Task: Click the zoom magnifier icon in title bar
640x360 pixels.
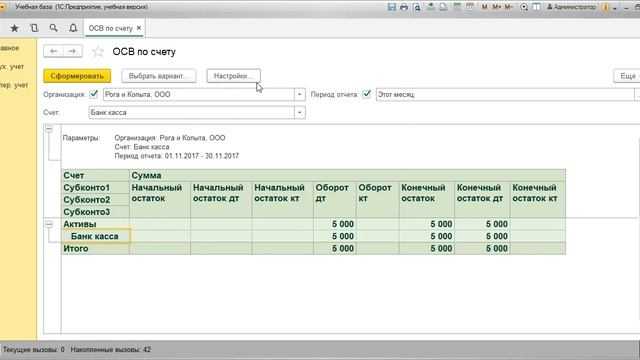Action: (x=524, y=7)
